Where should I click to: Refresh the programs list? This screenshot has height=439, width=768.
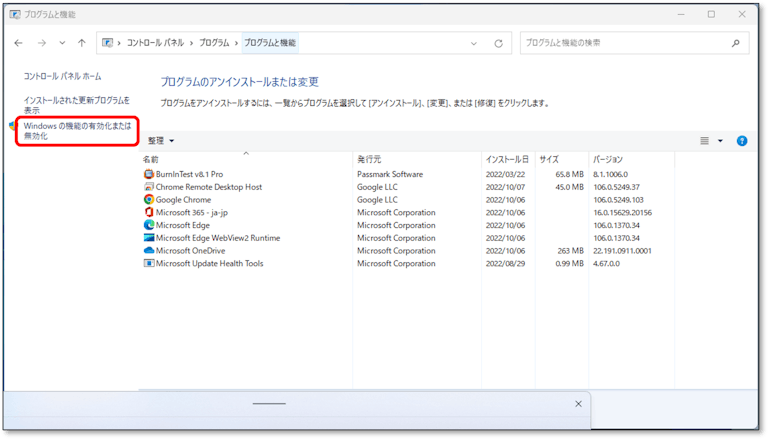(x=499, y=43)
